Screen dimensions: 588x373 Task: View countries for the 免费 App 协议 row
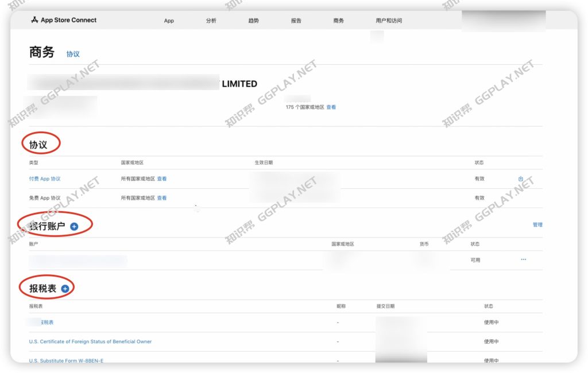(161, 198)
